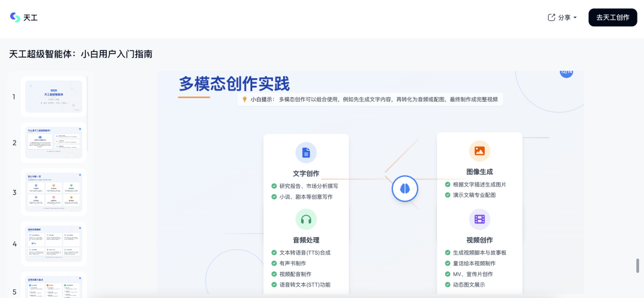
Task: Click check icon beside 小说、剧本等创意写作
Action: point(274,197)
